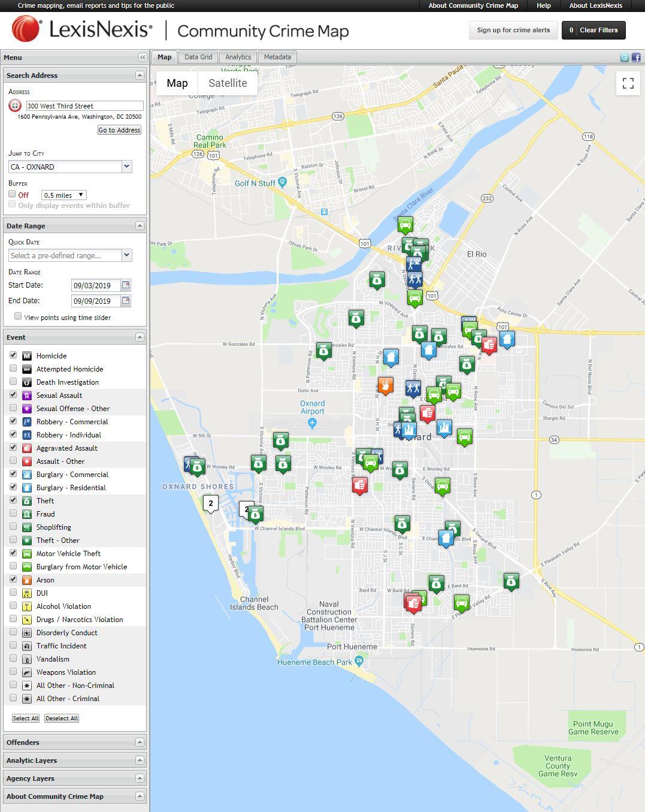Click the End Date input field
Image resolution: width=645 pixels, height=812 pixels.
click(96, 301)
